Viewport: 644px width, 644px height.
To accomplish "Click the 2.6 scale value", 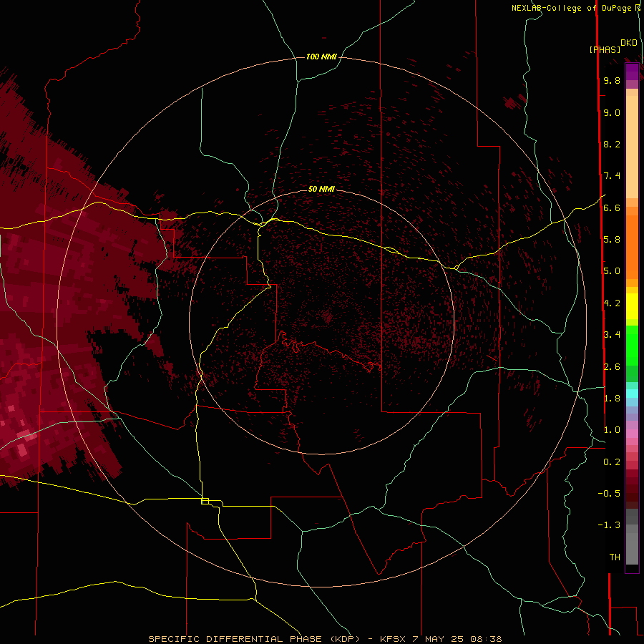I will coord(612,367).
